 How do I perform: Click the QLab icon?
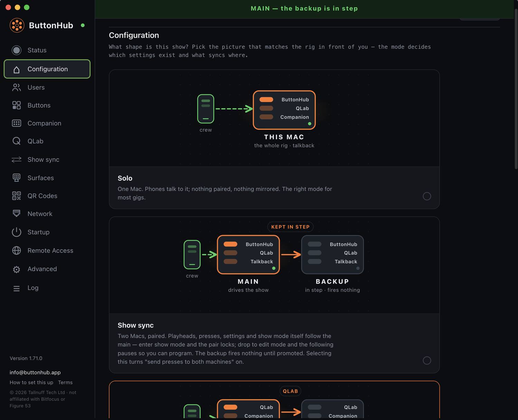(x=17, y=141)
